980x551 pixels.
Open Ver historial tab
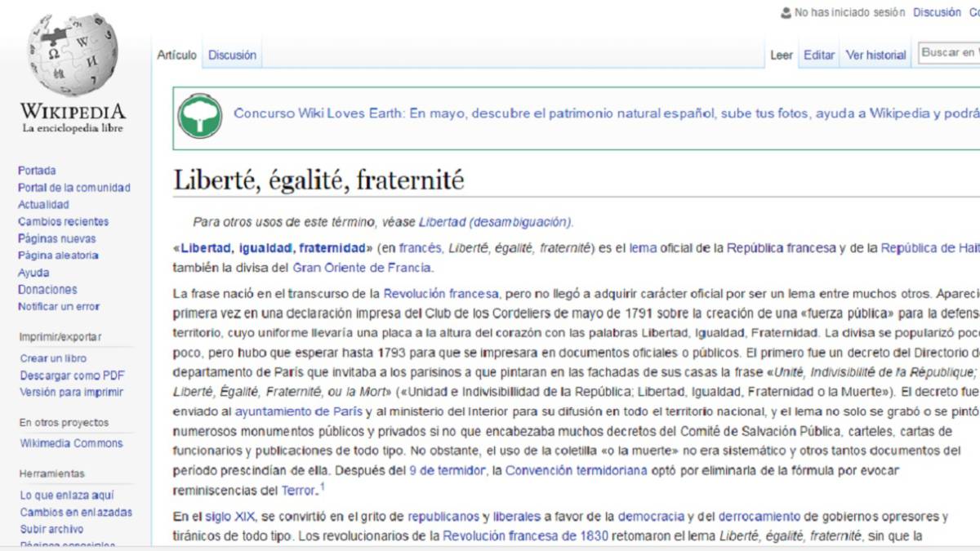[875, 56]
